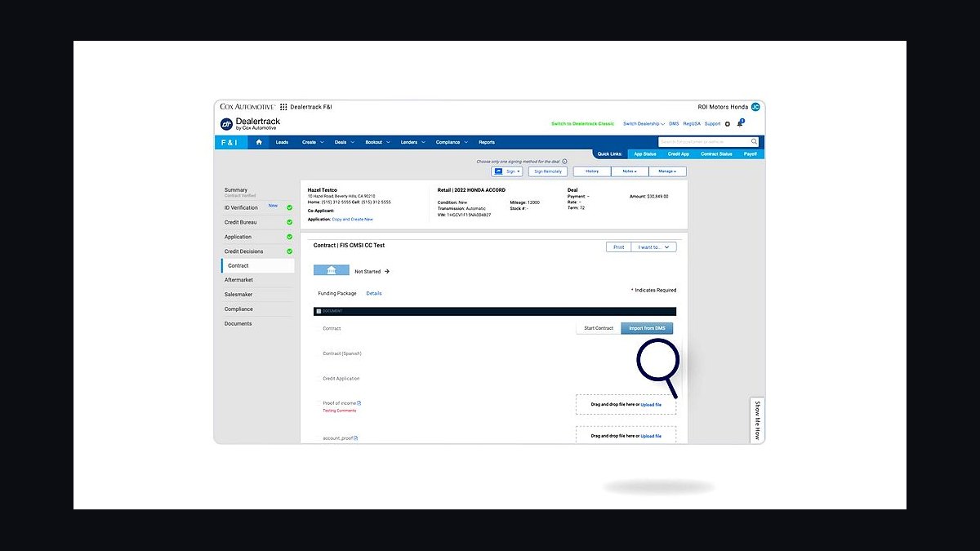Switch to the Details tab
Viewport: 980px width, 551px height.
374,293
